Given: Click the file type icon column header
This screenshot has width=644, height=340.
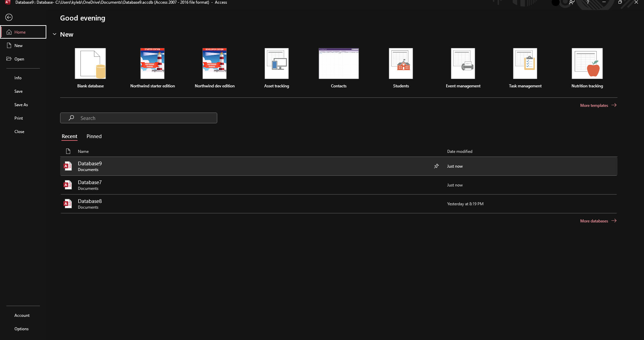Looking at the screenshot, I should pos(68,151).
